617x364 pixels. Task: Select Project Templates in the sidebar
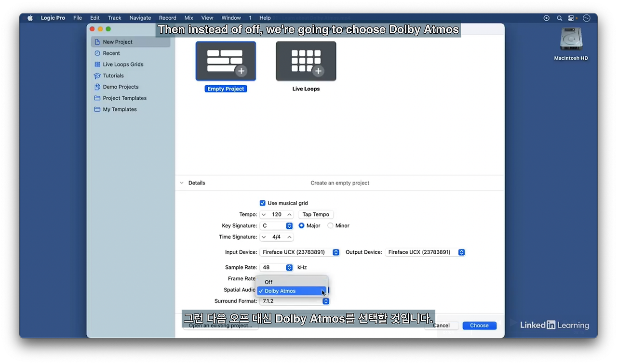coord(130,98)
